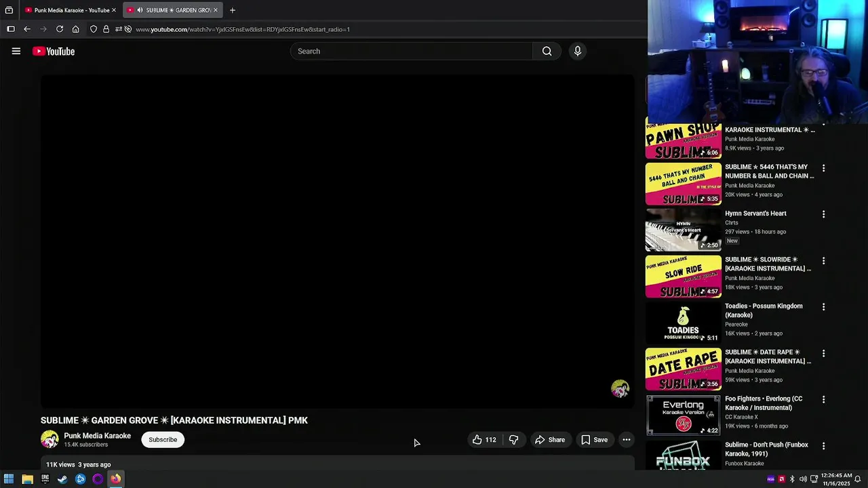Reload the current YouTube page

pos(60,29)
